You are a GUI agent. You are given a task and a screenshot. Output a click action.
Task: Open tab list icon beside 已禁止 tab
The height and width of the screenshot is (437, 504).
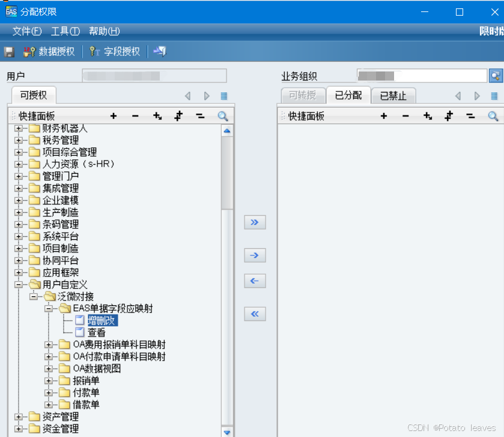[x=494, y=96]
